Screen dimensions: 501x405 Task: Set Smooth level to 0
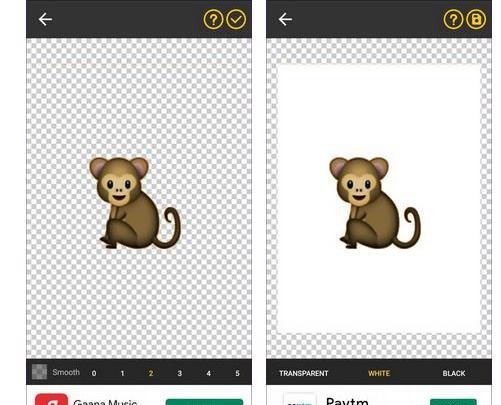94,373
